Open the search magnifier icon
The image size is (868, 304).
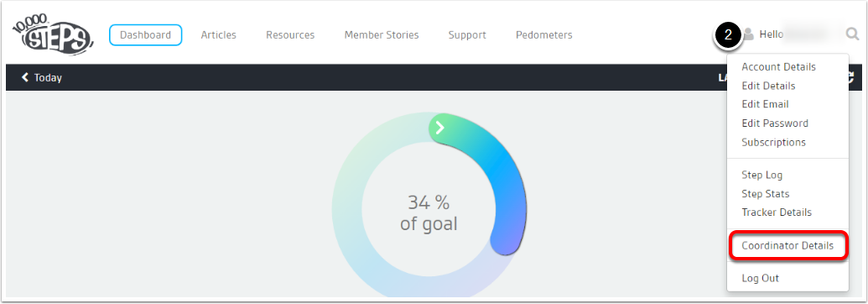click(853, 34)
